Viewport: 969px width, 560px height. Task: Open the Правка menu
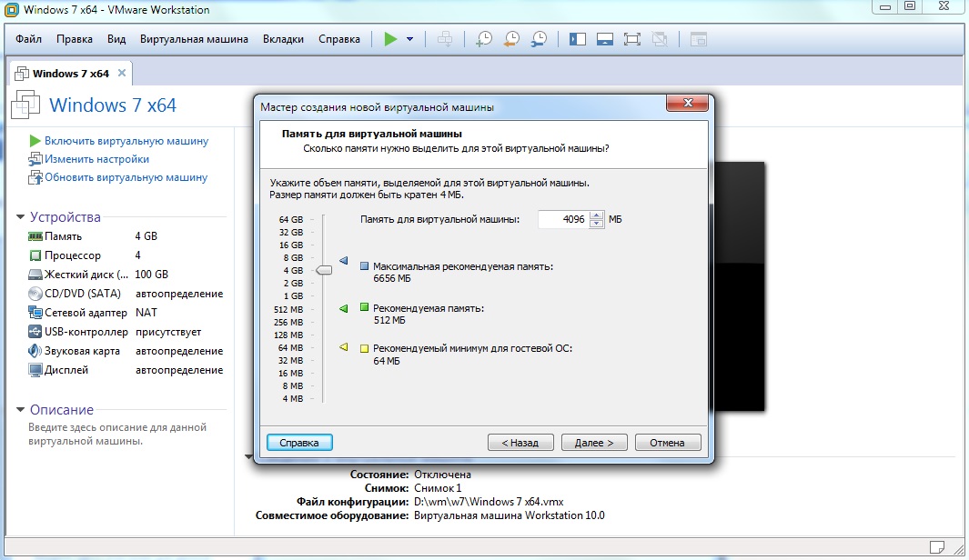[x=75, y=39]
